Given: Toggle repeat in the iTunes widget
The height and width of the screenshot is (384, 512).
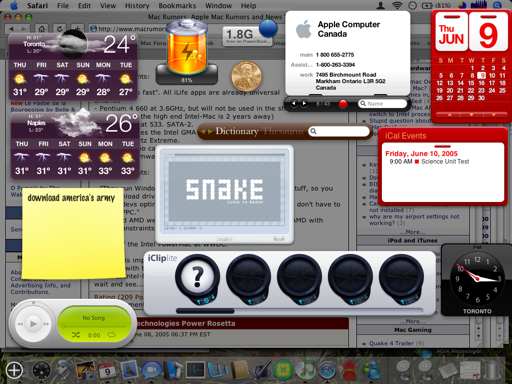Looking at the screenshot, I should pyautogui.click(x=111, y=335).
